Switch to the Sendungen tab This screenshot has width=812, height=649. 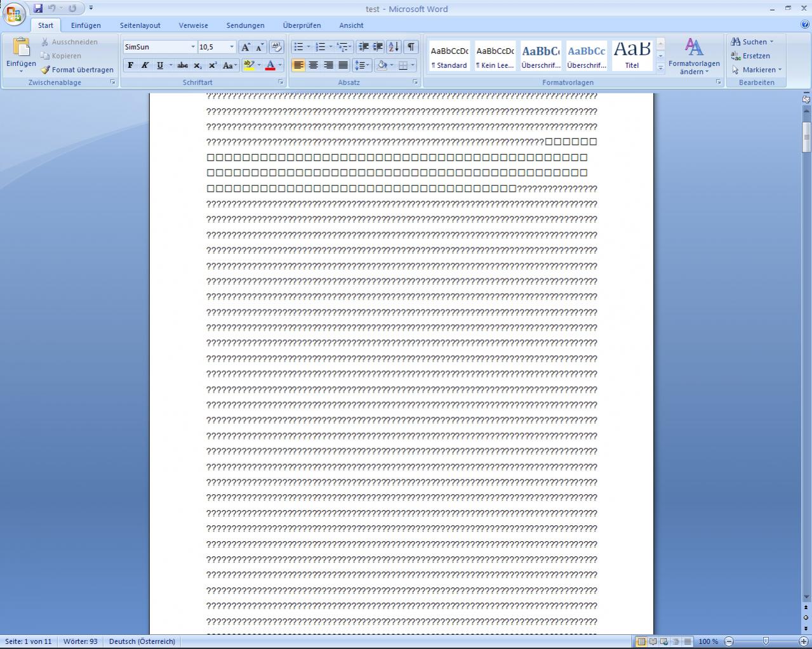tap(245, 25)
